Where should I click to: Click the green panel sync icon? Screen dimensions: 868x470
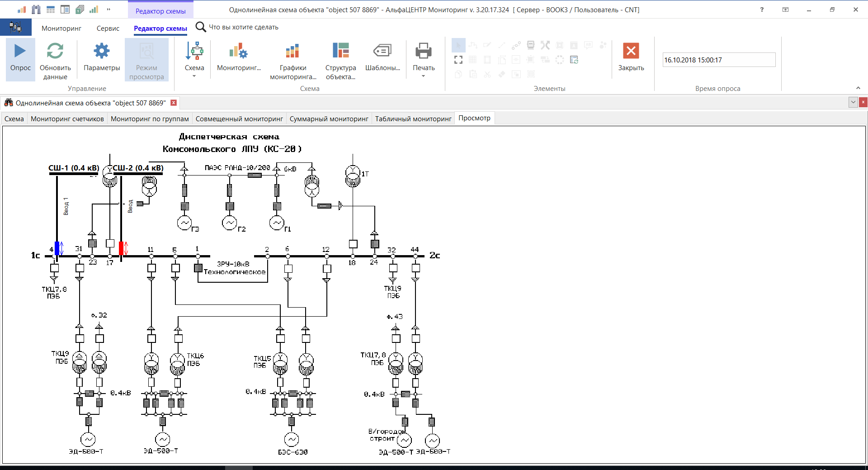click(574, 59)
